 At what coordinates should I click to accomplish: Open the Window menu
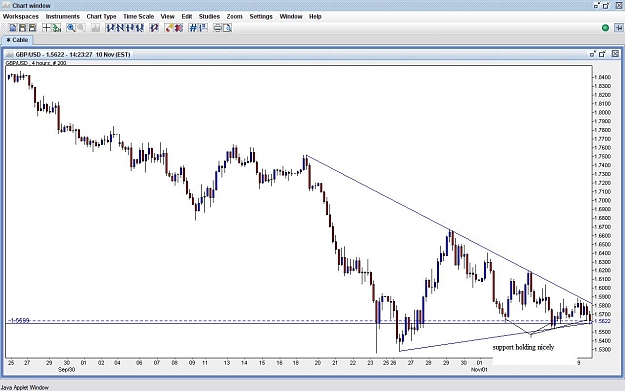click(291, 16)
